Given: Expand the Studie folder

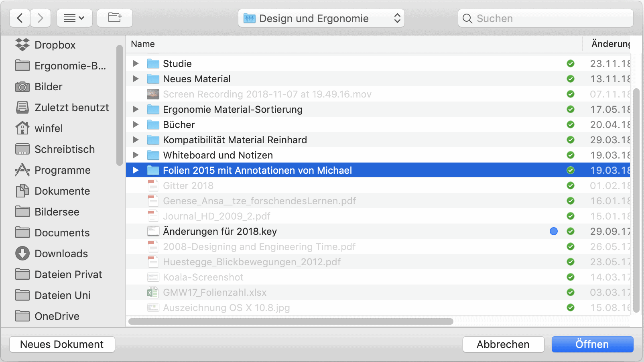Looking at the screenshot, I should (136, 64).
